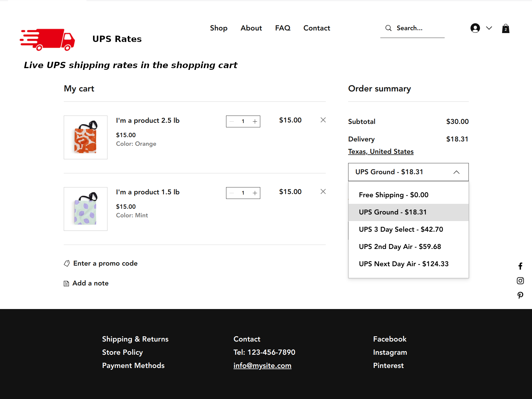Screen dimensions: 532x399
Task: Decrease quantity of 2.5 lb product
Action: (232, 121)
